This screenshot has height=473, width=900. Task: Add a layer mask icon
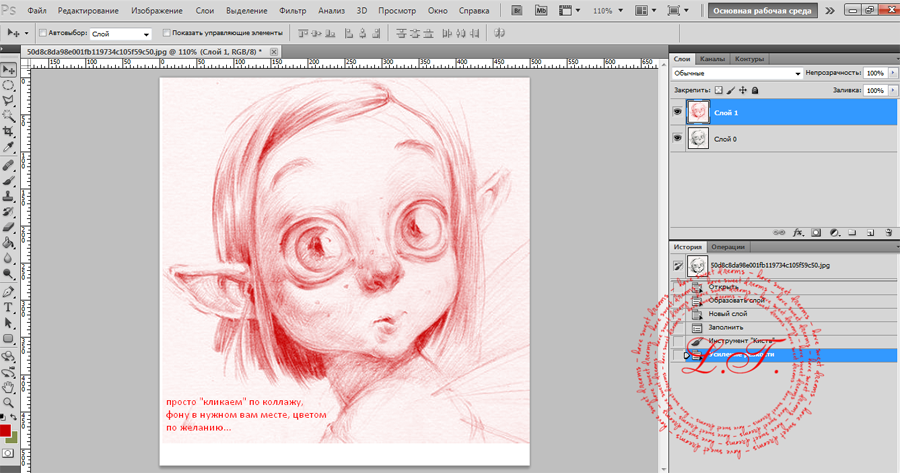(816, 232)
